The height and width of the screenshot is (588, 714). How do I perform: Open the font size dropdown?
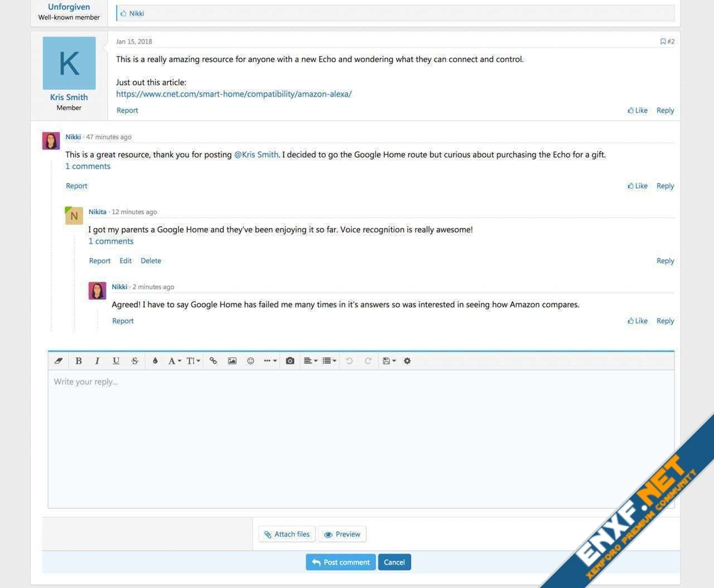(193, 361)
